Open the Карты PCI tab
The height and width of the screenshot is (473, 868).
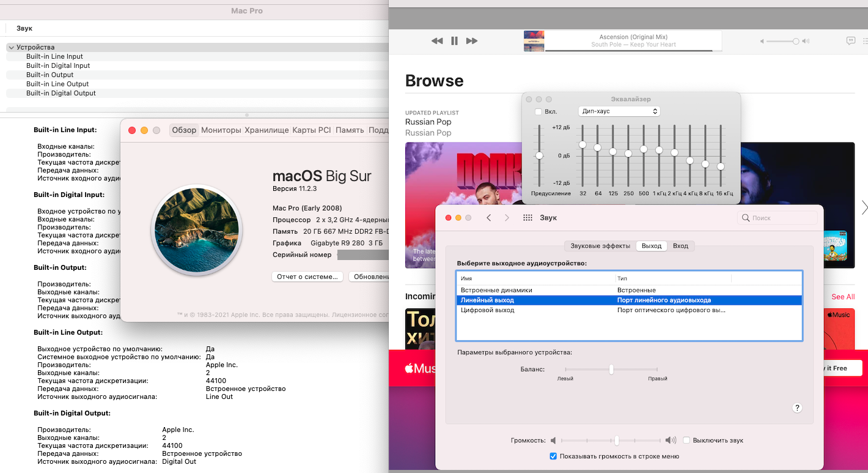pos(312,130)
